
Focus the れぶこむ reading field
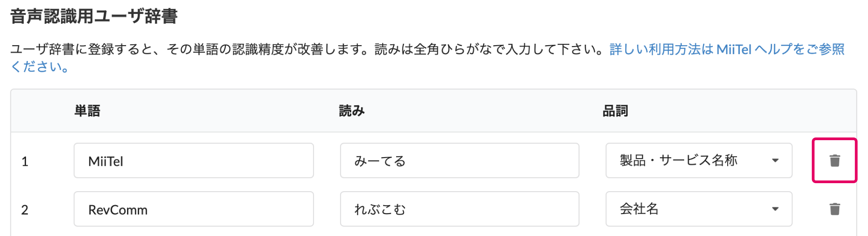point(459,209)
